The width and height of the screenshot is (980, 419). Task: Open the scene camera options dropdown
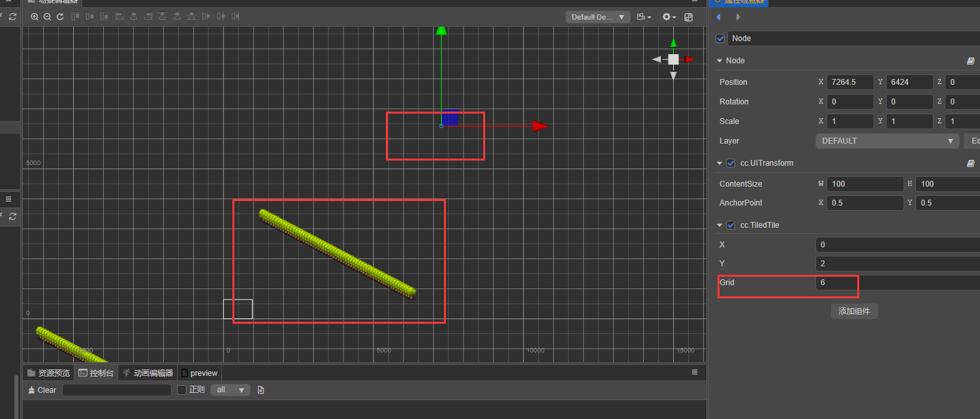[x=644, y=17]
